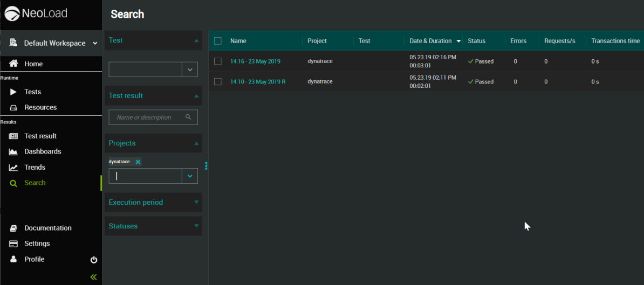Open Resources in the sidebar menu
The width and height of the screenshot is (644, 285).
pyautogui.click(x=40, y=107)
